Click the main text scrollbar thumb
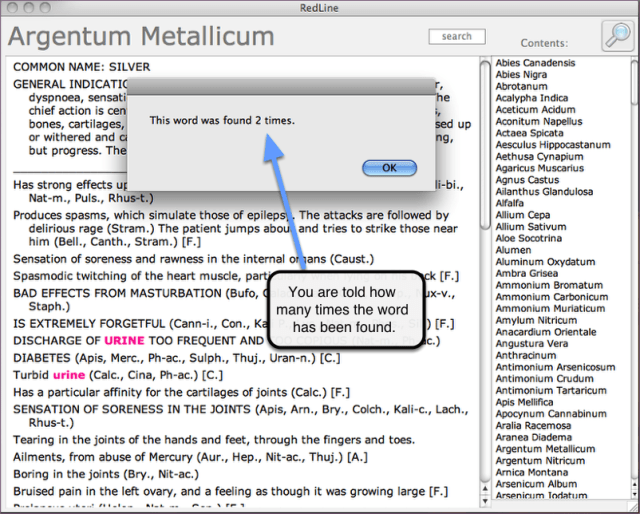Image resolution: width=640 pixels, height=514 pixels. pos(485,145)
